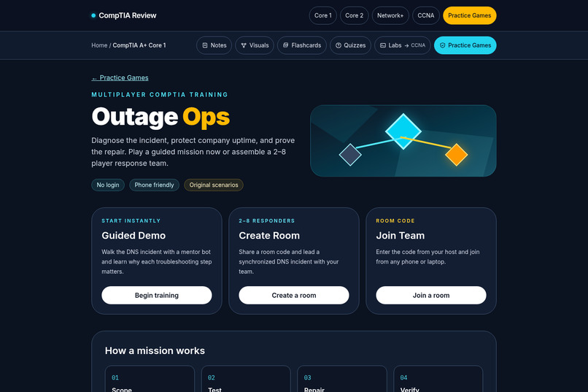This screenshot has height=392, width=588.
Task: Click the How a mission works heading
Action: tap(155, 350)
